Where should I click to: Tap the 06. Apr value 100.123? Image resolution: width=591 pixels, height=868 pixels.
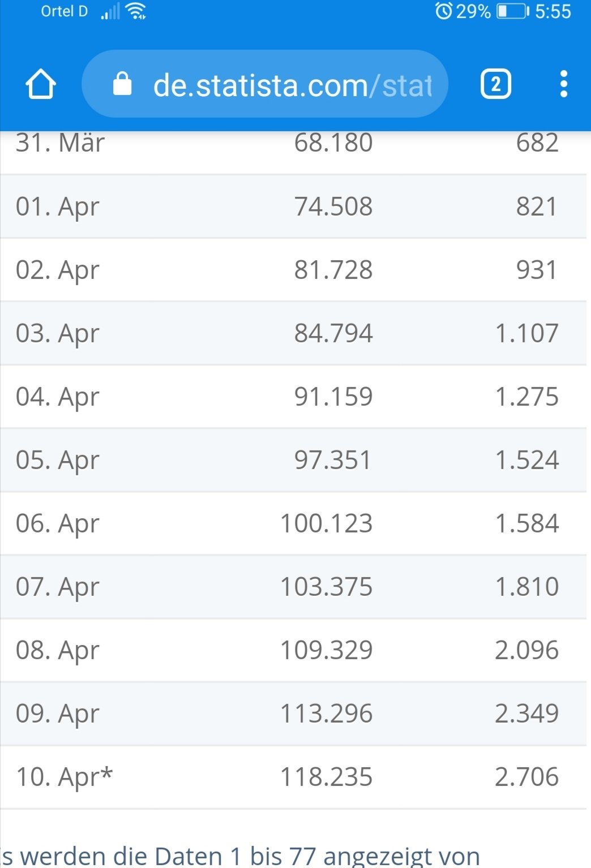pos(327,523)
